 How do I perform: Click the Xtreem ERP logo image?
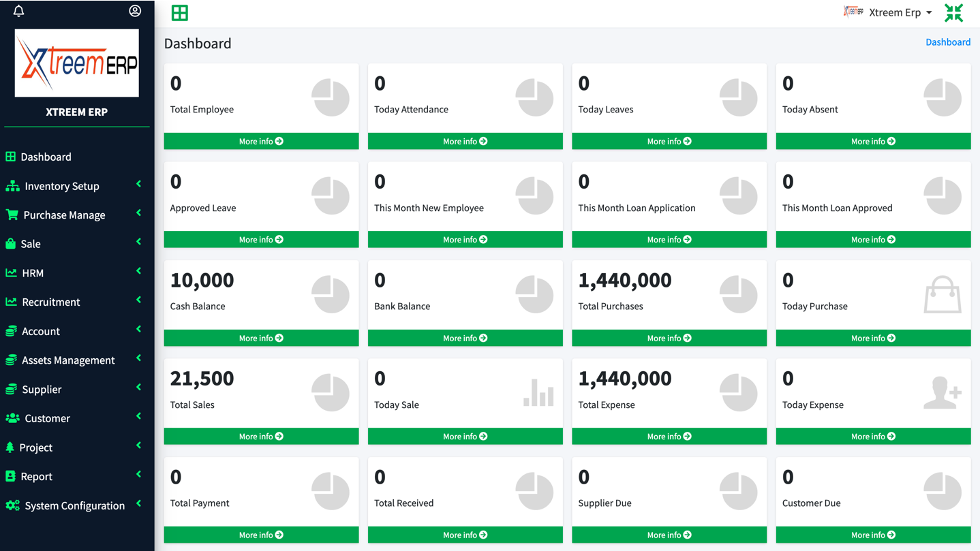click(77, 63)
